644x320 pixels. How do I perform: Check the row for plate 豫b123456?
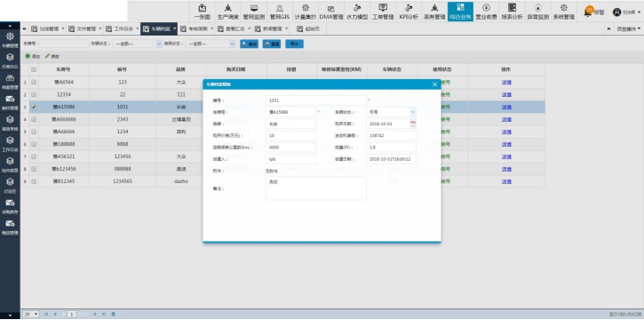pyautogui.click(x=34, y=169)
